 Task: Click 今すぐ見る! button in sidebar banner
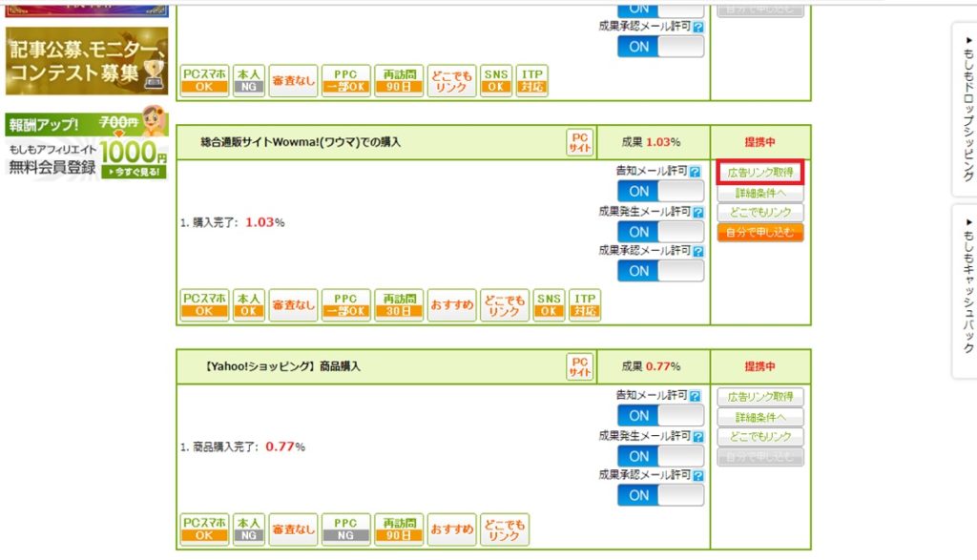point(134,172)
